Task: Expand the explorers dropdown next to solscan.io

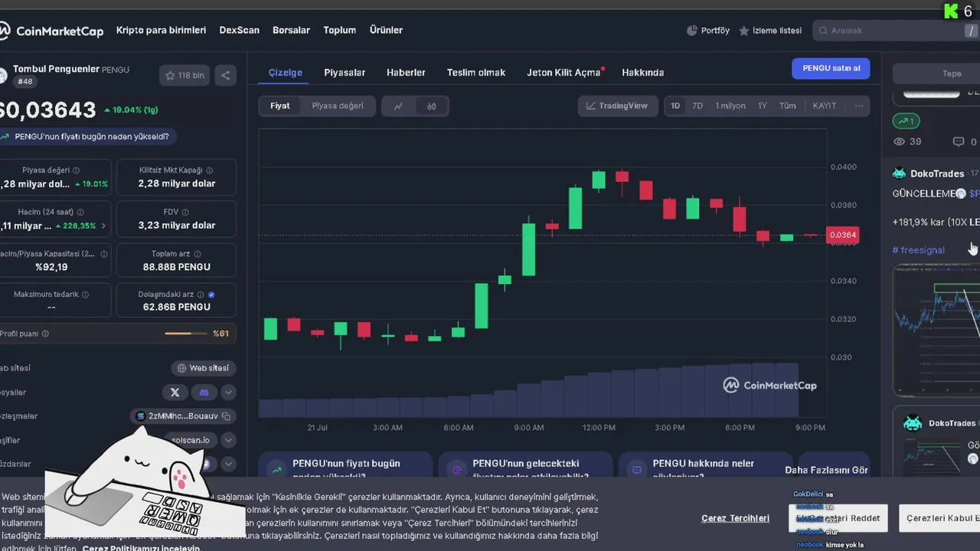Action: click(x=228, y=440)
